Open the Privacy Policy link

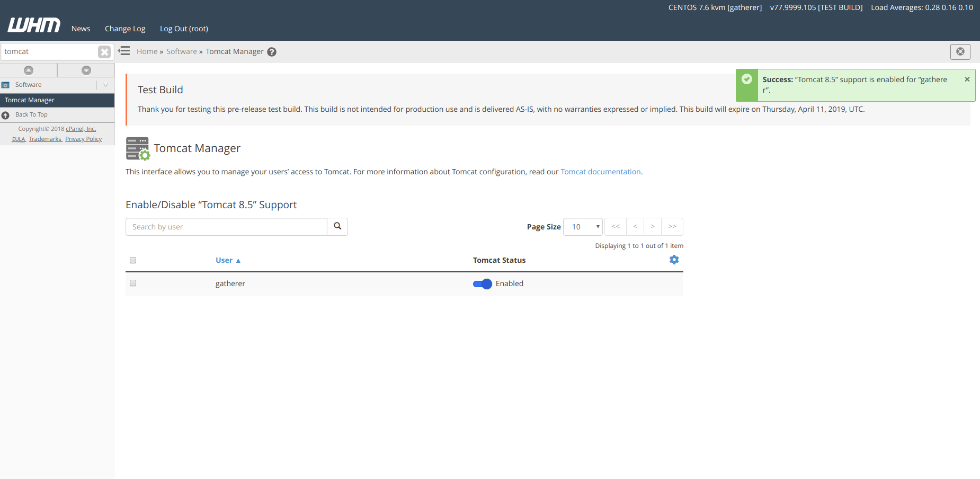pos(84,139)
